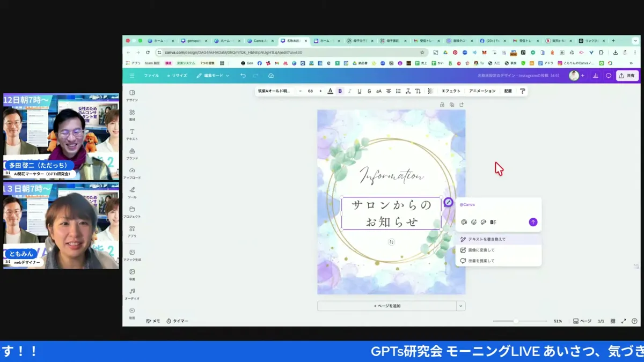
Task: Open the リサイズ menu
Action: pyautogui.click(x=177, y=76)
